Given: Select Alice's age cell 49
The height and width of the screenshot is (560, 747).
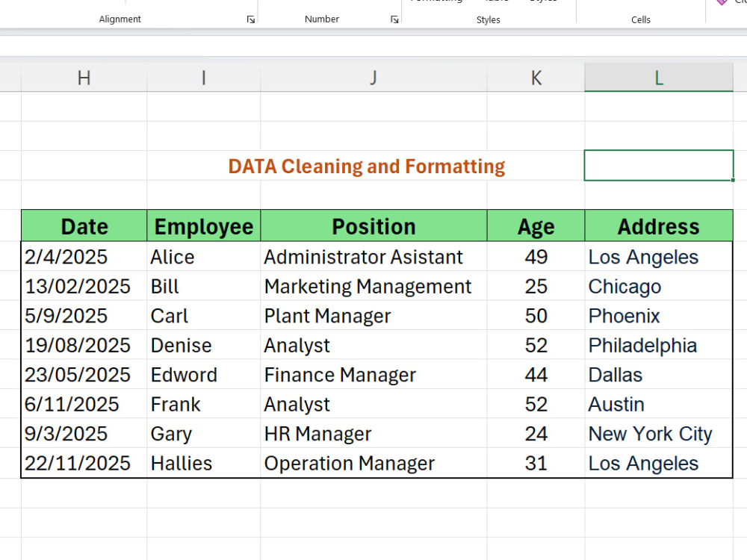Looking at the screenshot, I should click(x=536, y=257).
